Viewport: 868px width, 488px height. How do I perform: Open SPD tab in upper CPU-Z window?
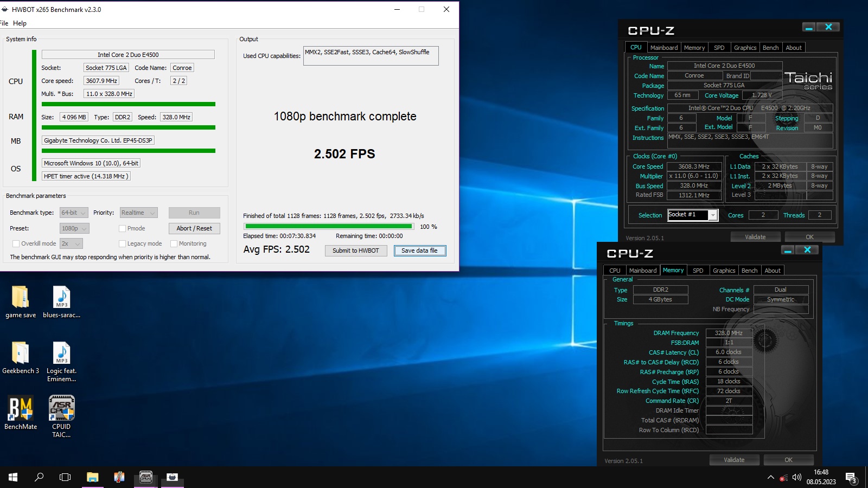pos(719,48)
